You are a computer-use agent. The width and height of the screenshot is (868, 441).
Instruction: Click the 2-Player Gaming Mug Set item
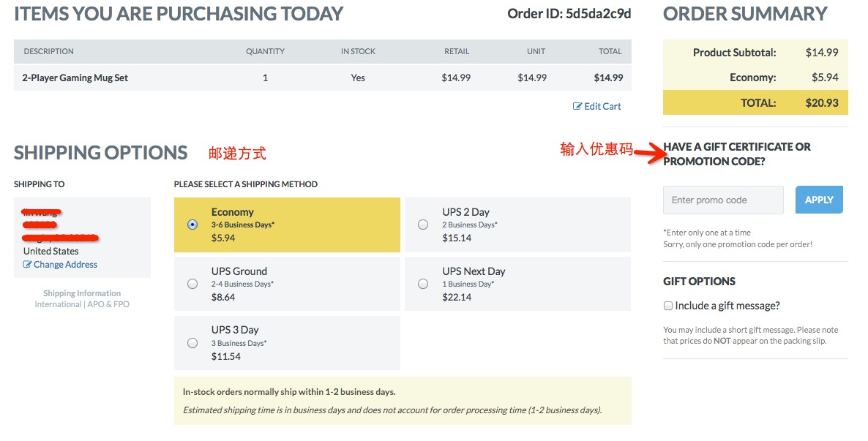(x=75, y=78)
